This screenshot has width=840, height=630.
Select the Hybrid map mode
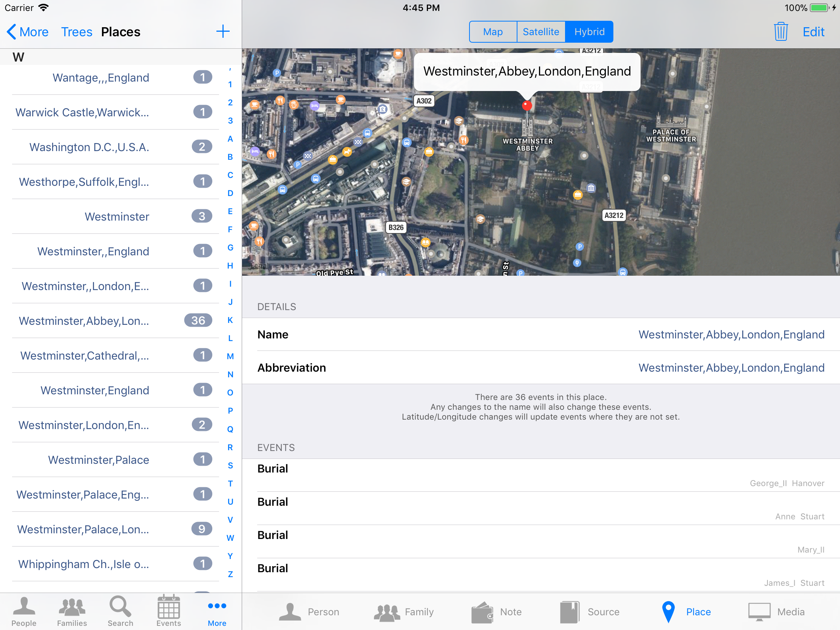(x=589, y=31)
